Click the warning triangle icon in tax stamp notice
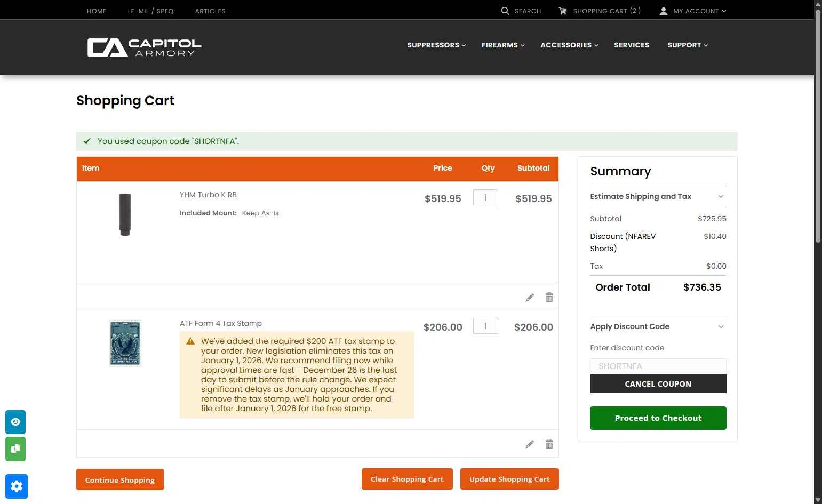This screenshot has width=822, height=504. (x=190, y=341)
